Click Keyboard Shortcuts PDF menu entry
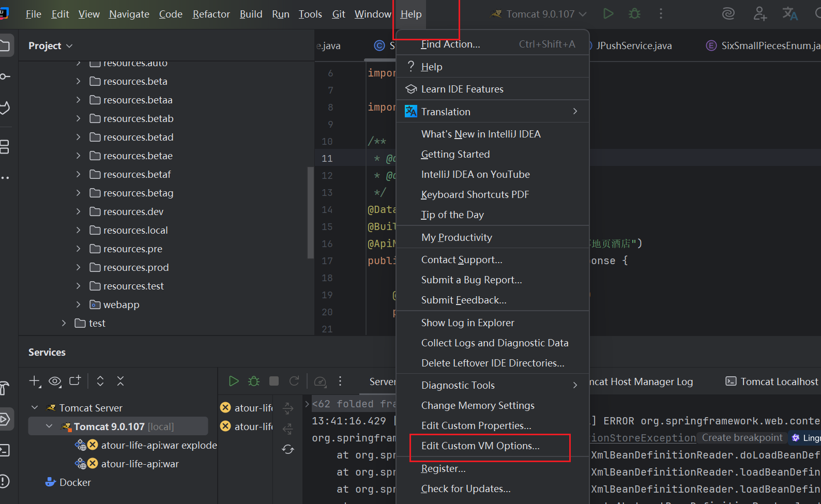 pyautogui.click(x=493, y=194)
